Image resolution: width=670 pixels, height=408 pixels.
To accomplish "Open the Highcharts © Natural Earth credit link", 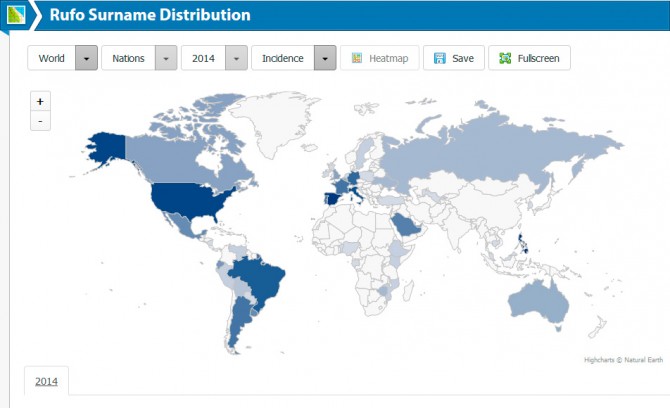I will (x=622, y=360).
